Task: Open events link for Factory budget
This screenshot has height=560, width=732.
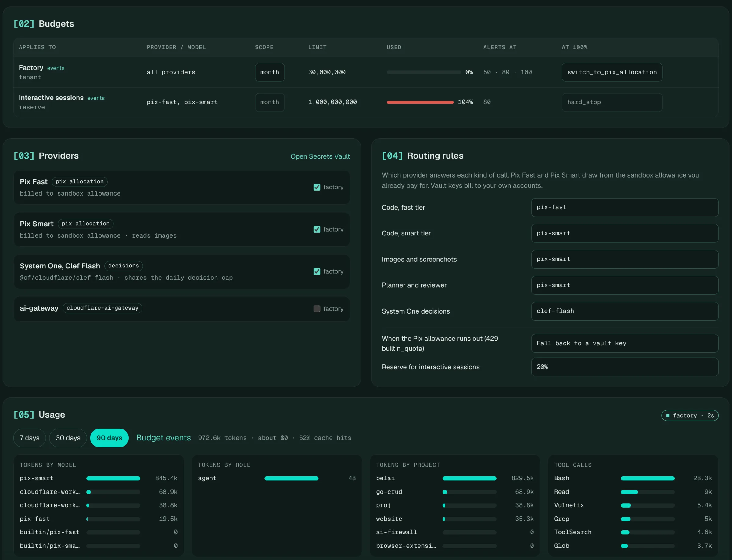Action: coord(56,68)
